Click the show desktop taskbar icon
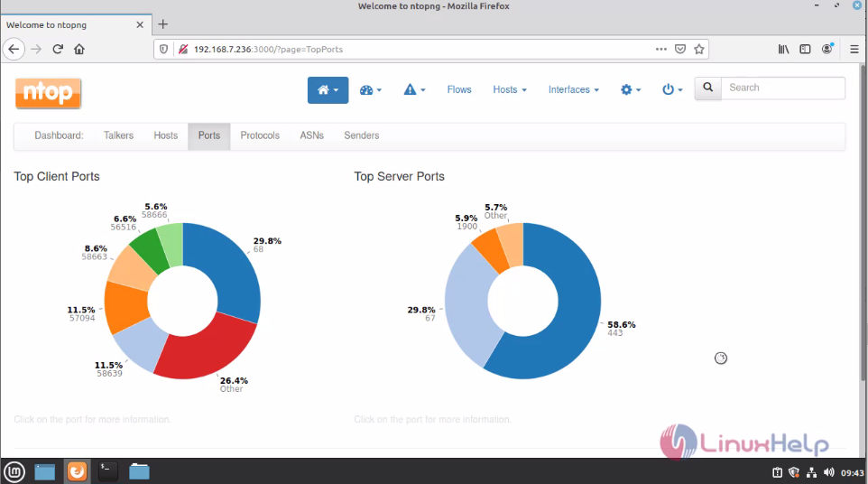The width and height of the screenshot is (868, 484). point(45,472)
